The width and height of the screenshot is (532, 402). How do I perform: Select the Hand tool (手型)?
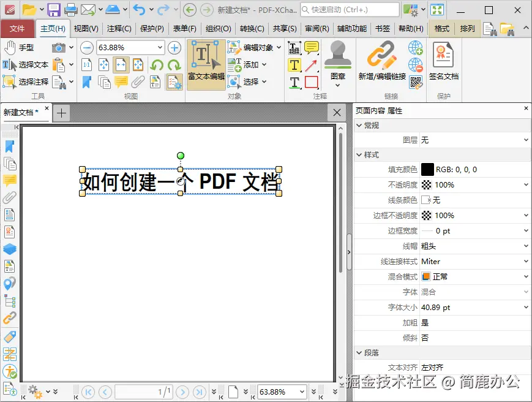click(x=24, y=47)
